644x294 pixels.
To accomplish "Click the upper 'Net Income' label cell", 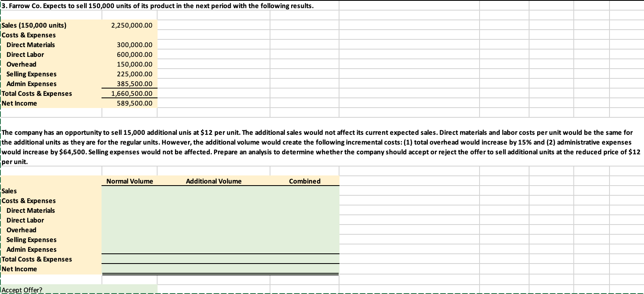I will tap(51, 103).
